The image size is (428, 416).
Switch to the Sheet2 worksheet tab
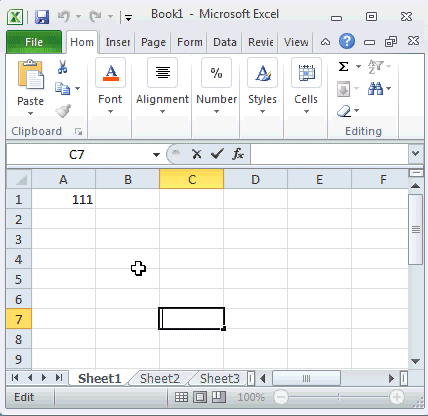click(160, 379)
